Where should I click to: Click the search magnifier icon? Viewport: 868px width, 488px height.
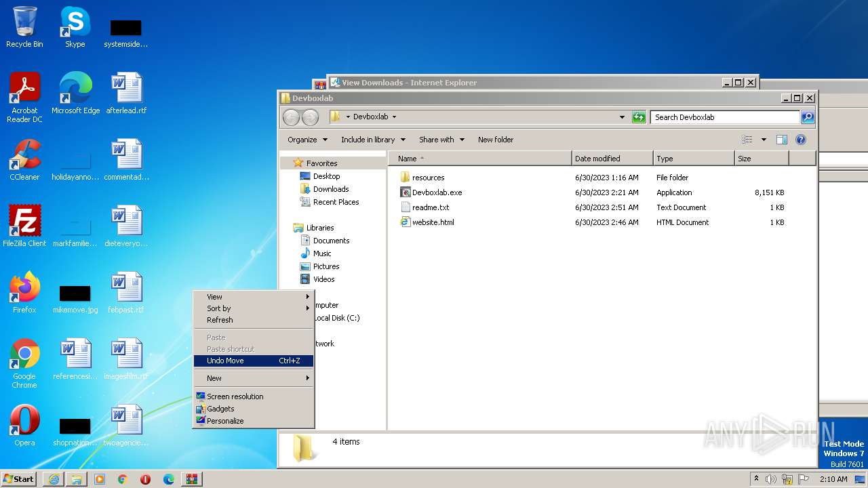coord(808,117)
